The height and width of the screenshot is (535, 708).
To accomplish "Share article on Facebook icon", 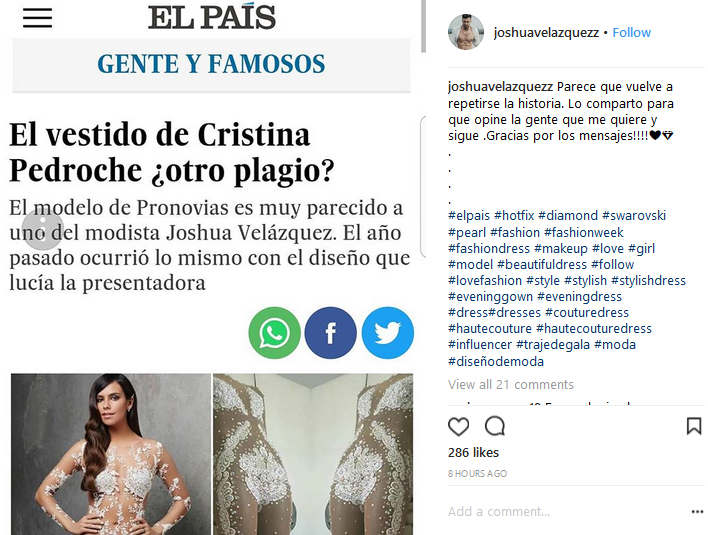I will [x=331, y=333].
